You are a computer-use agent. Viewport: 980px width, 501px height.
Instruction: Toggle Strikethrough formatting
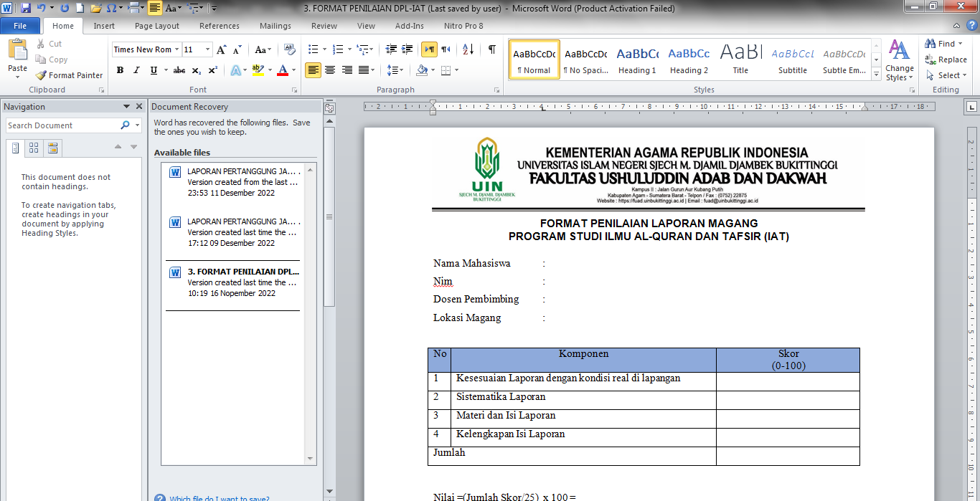[179, 70]
